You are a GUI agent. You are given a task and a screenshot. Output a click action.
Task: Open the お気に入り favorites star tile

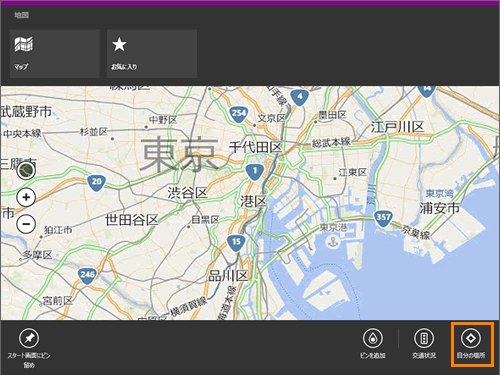click(152, 54)
